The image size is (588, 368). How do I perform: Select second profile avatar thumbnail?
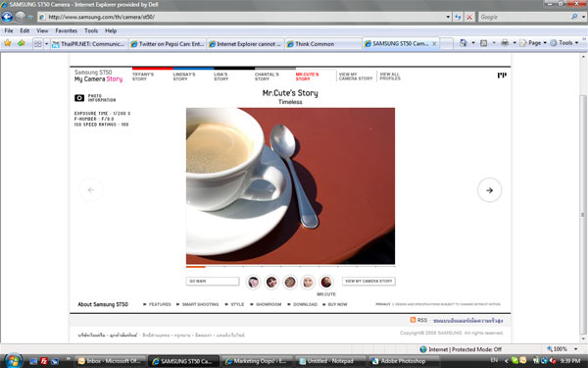pos(271,282)
